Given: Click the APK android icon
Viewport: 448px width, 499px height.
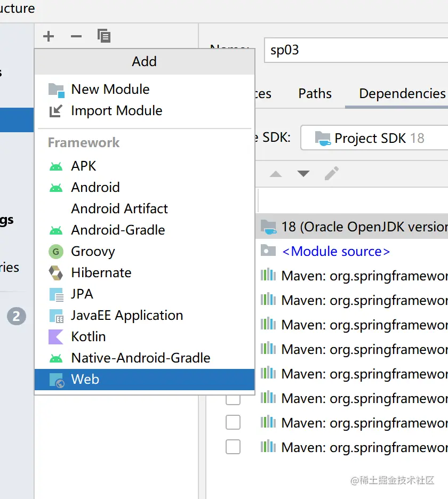Looking at the screenshot, I should (56, 166).
